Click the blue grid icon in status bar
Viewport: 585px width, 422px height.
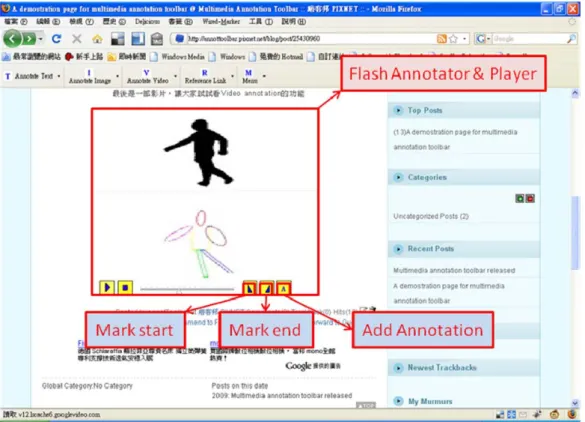511,415
